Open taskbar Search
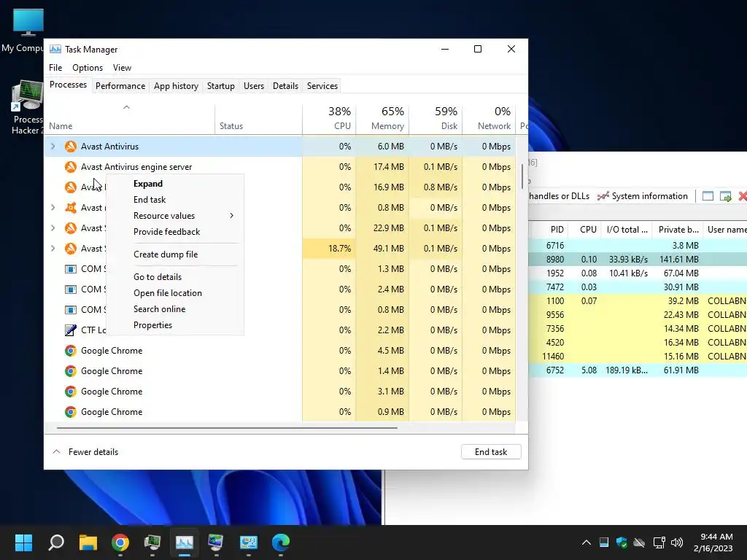747x560 pixels. point(56,542)
